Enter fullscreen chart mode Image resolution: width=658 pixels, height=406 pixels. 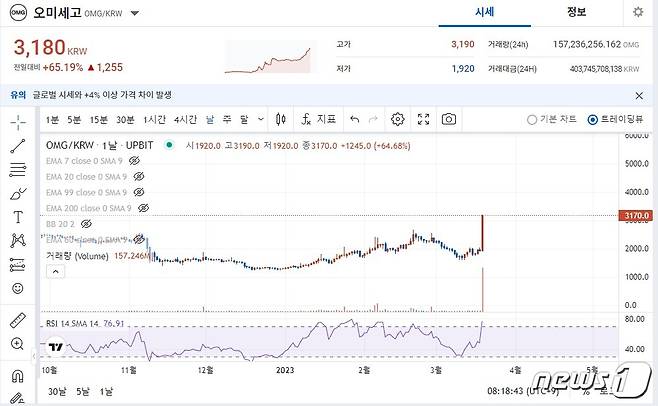click(424, 119)
